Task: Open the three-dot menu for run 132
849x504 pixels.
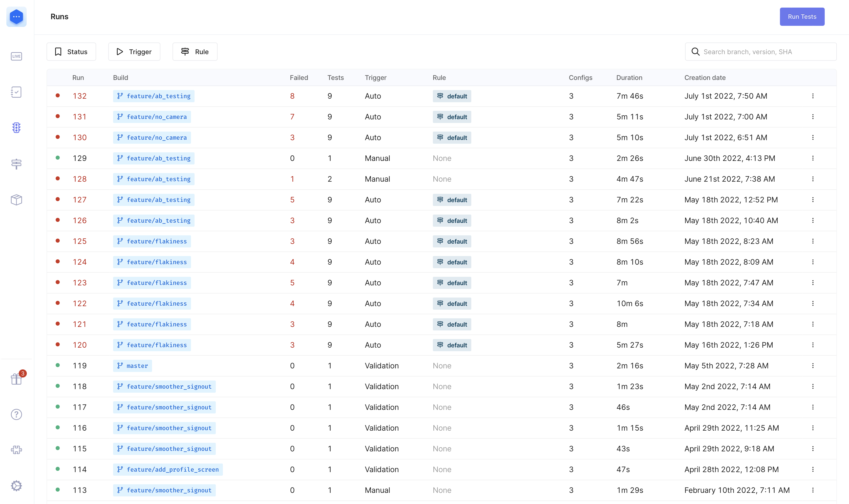Action: click(813, 96)
